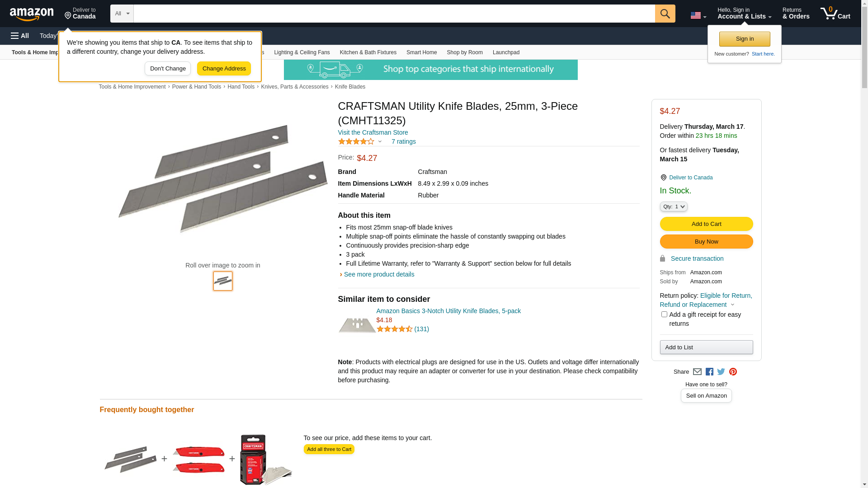Share product on Pinterest

pos(733,372)
